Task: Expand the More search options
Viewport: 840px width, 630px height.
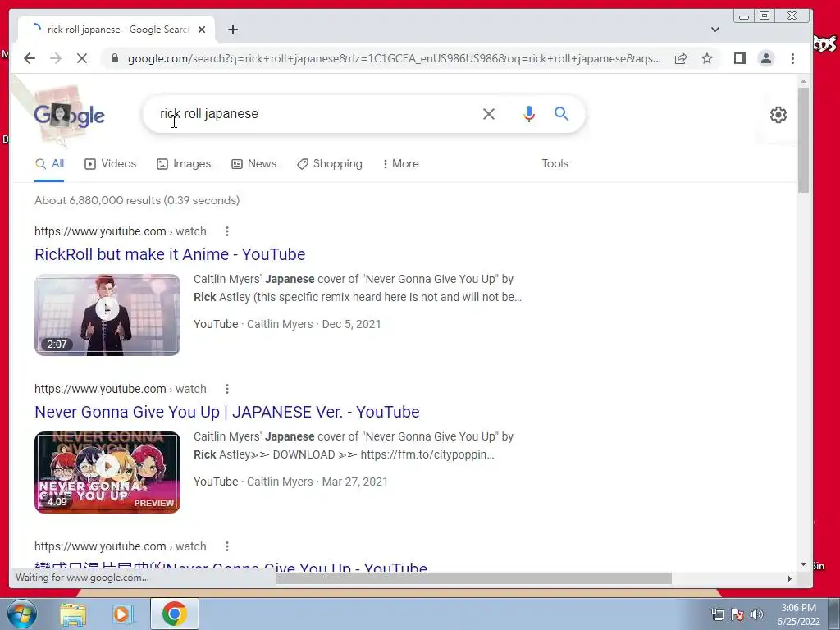Action: pos(400,164)
